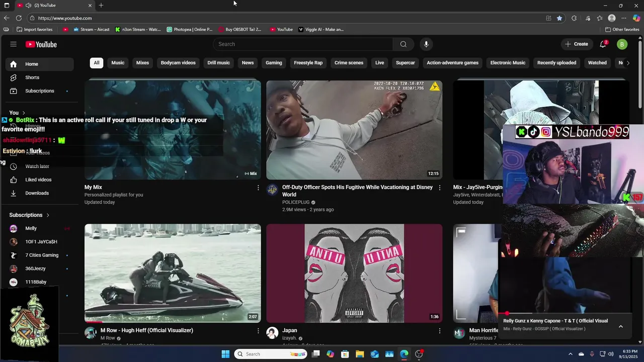The image size is (644, 362).
Task: Click the izayah. channel avatar
Action: (272, 333)
